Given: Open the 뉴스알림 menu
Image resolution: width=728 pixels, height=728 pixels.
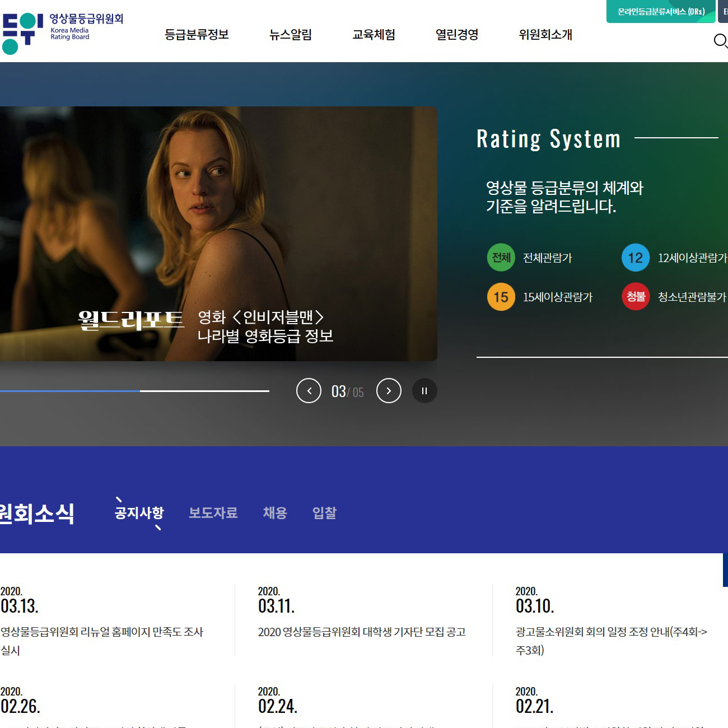Looking at the screenshot, I should [x=290, y=35].
